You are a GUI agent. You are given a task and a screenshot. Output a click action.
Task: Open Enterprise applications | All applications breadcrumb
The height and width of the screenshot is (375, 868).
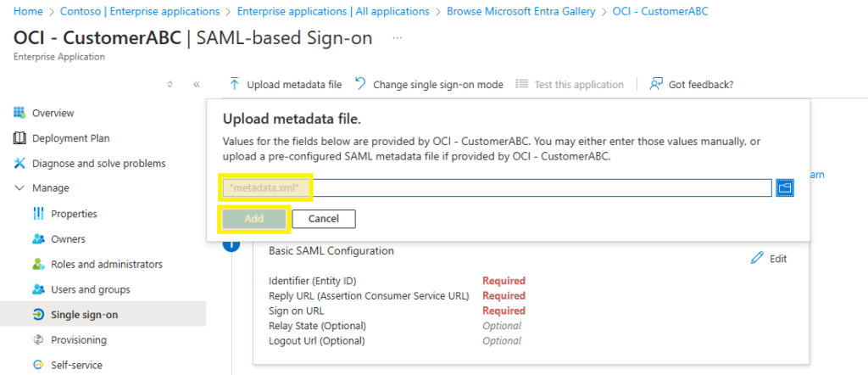(x=333, y=11)
